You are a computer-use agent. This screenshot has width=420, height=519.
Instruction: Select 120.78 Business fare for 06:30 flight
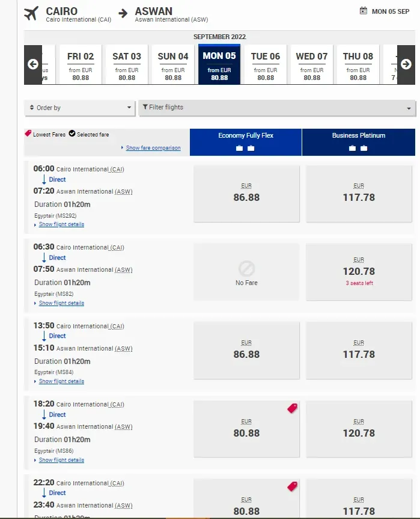click(x=359, y=271)
